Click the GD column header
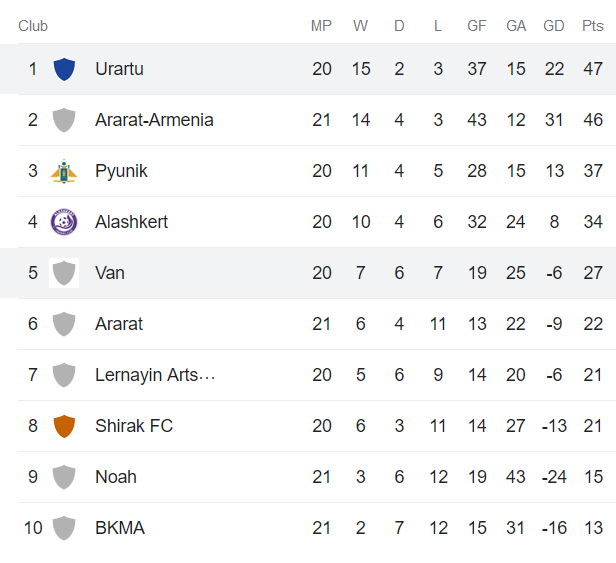 (x=554, y=26)
